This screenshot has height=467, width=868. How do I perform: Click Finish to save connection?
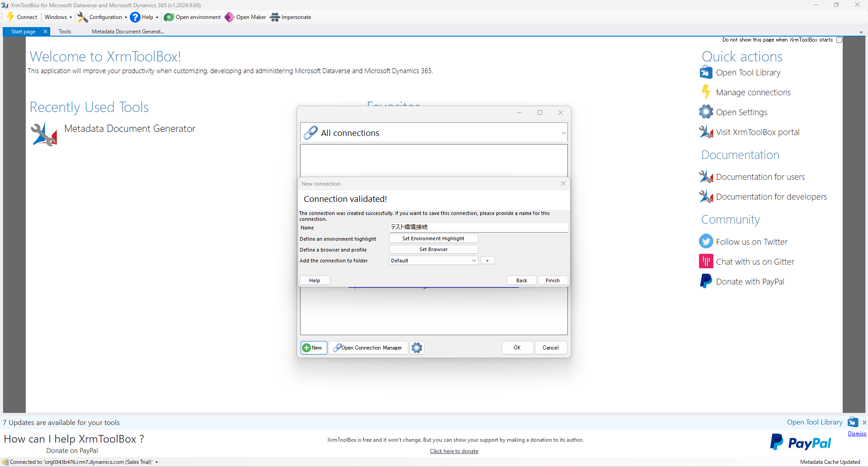click(552, 280)
